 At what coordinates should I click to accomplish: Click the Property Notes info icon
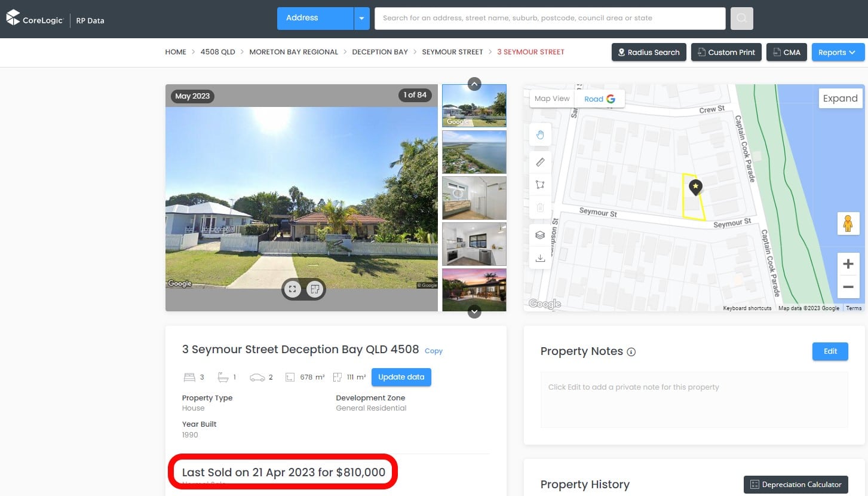(631, 352)
